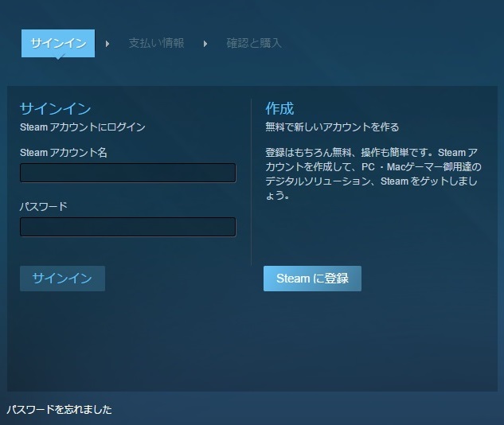The width and height of the screenshot is (504, 425).
Task: Focus the パスワード input field
Action: [x=128, y=227]
